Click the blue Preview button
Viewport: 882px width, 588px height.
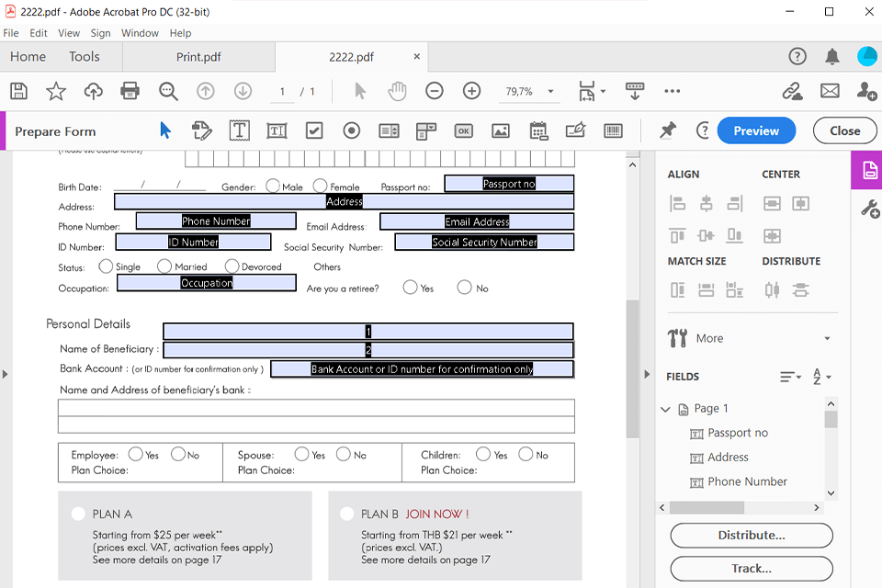tap(756, 130)
